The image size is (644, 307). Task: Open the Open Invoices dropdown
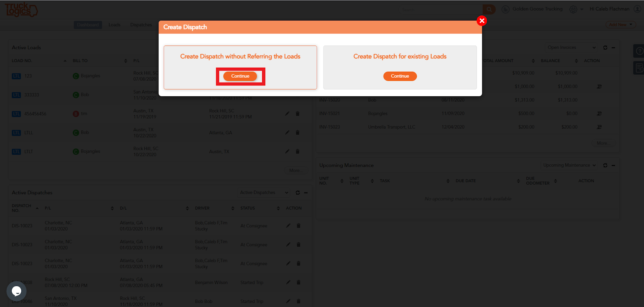point(571,48)
